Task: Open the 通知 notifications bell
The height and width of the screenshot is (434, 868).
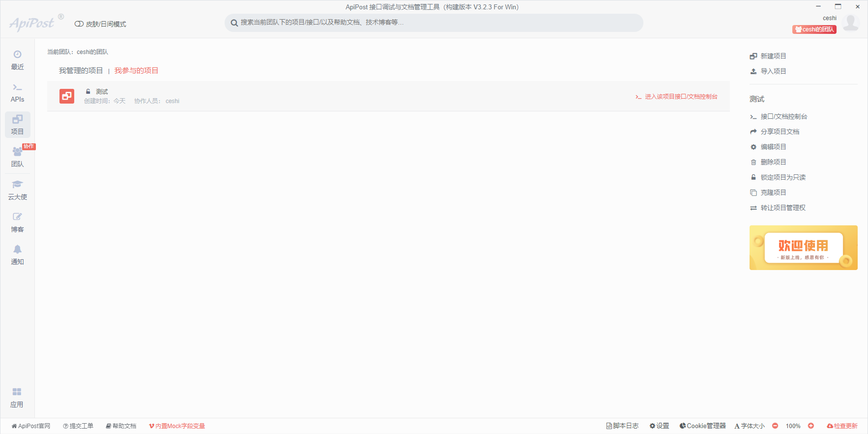Action: [17, 255]
